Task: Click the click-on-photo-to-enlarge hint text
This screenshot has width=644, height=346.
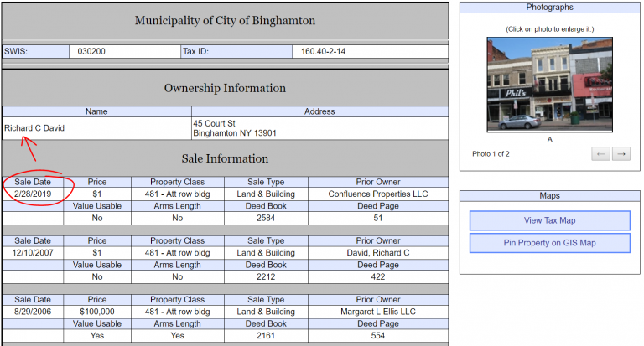Action: coord(549,29)
